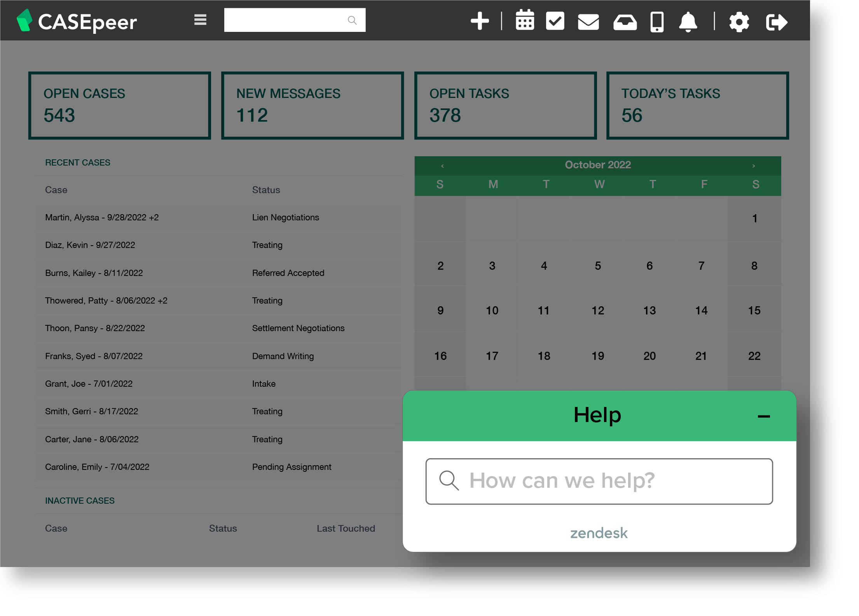Open the mobile app icon in the toolbar

[656, 22]
